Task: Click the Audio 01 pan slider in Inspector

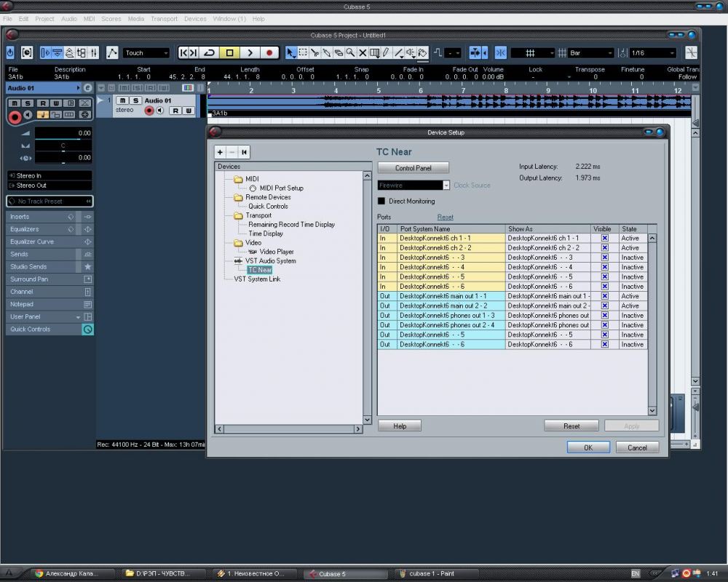Action: pyautogui.click(x=63, y=145)
